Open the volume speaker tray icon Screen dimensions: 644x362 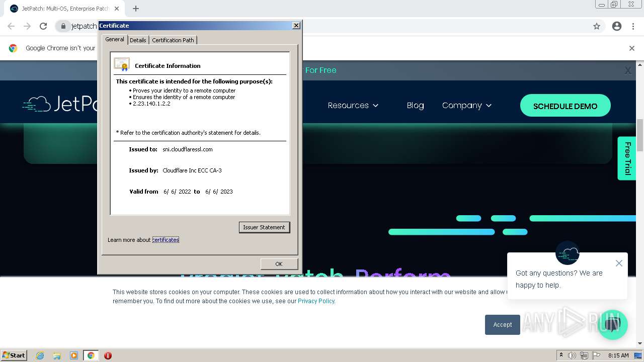point(572,355)
